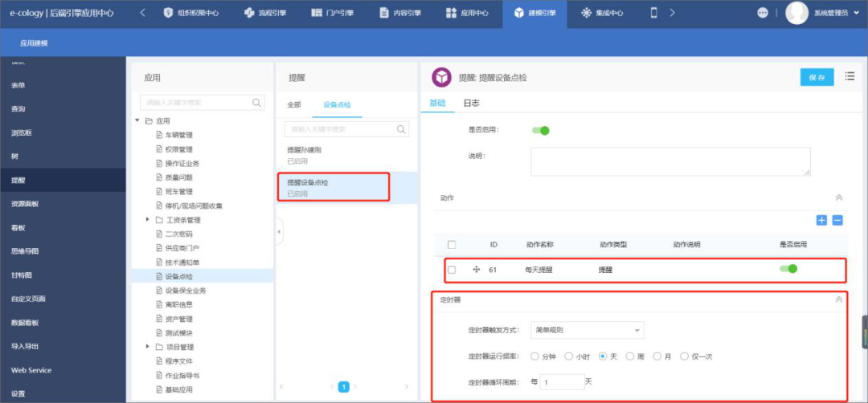Click document icon beside 资产管理

pyautogui.click(x=159, y=319)
